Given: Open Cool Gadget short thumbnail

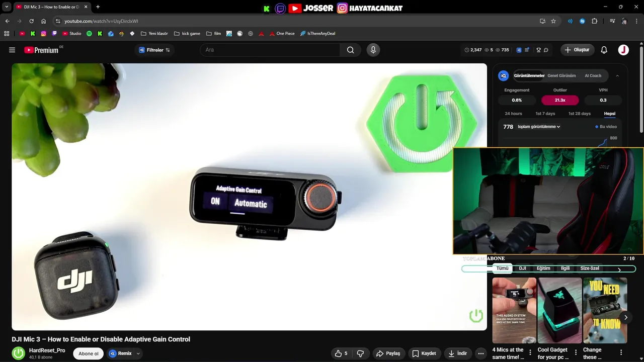Looking at the screenshot, I should (x=559, y=310).
